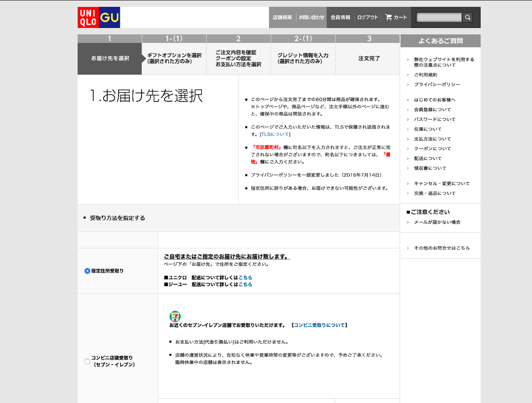
Task: Open the TLSについて link
Action: pyautogui.click(x=275, y=134)
